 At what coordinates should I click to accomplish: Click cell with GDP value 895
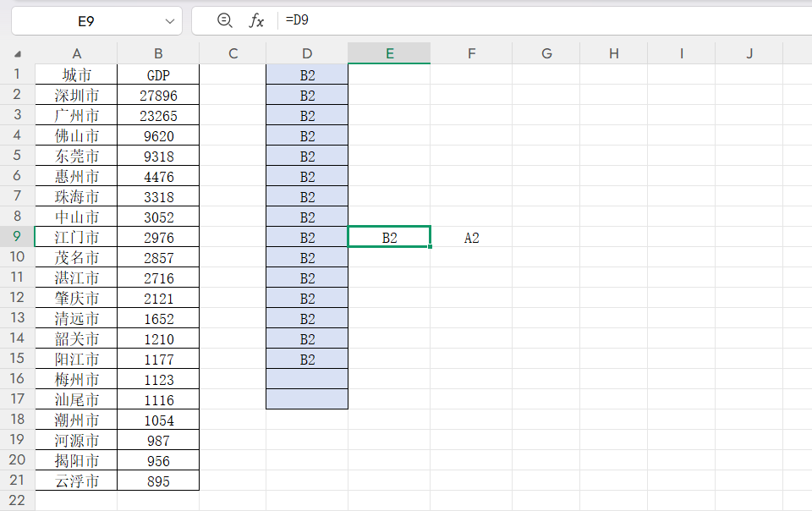tap(158, 481)
